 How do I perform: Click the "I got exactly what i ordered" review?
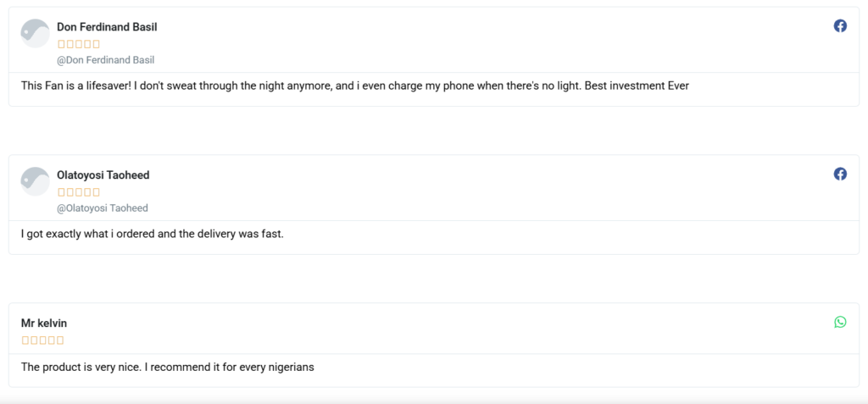click(x=152, y=234)
